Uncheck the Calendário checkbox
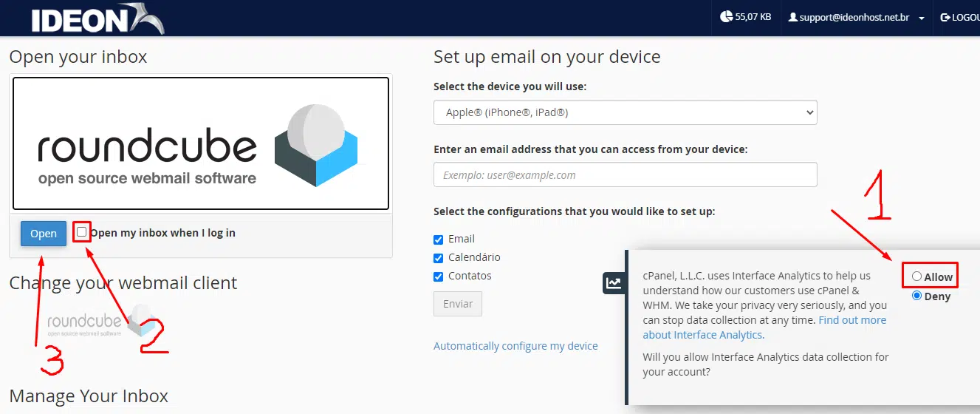980x414 pixels. click(x=439, y=258)
